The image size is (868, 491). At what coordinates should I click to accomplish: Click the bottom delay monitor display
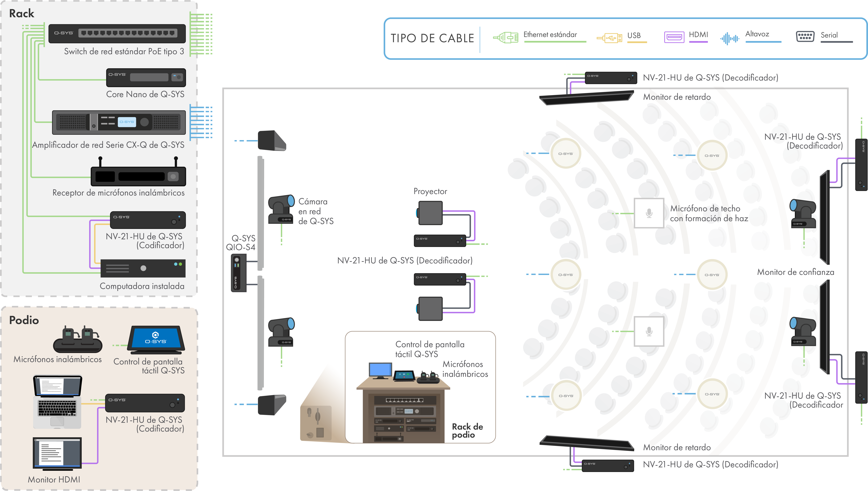point(587,443)
